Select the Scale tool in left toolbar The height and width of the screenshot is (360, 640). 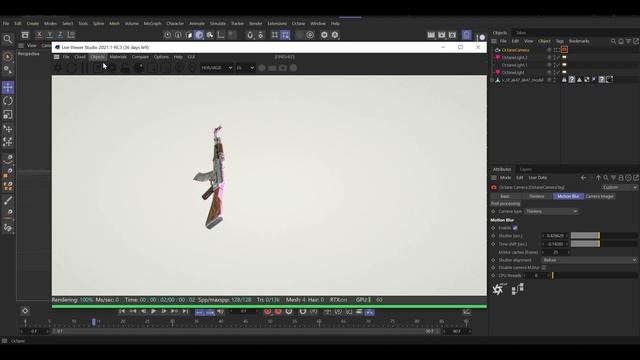(x=8, y=115)
